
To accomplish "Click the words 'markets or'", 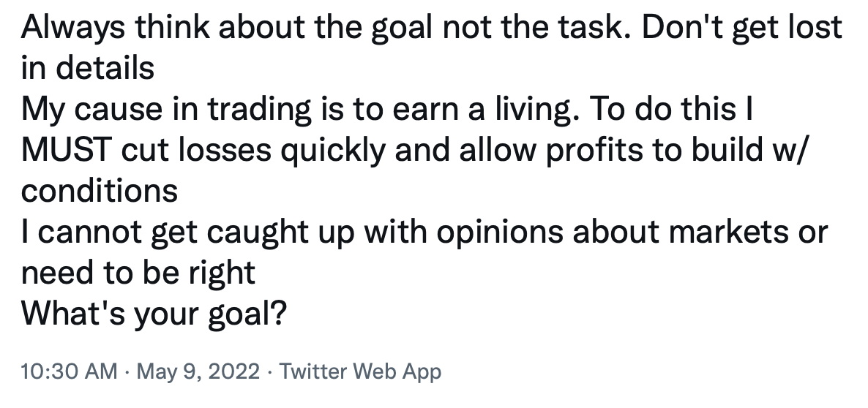I will [x=748, y=232].
